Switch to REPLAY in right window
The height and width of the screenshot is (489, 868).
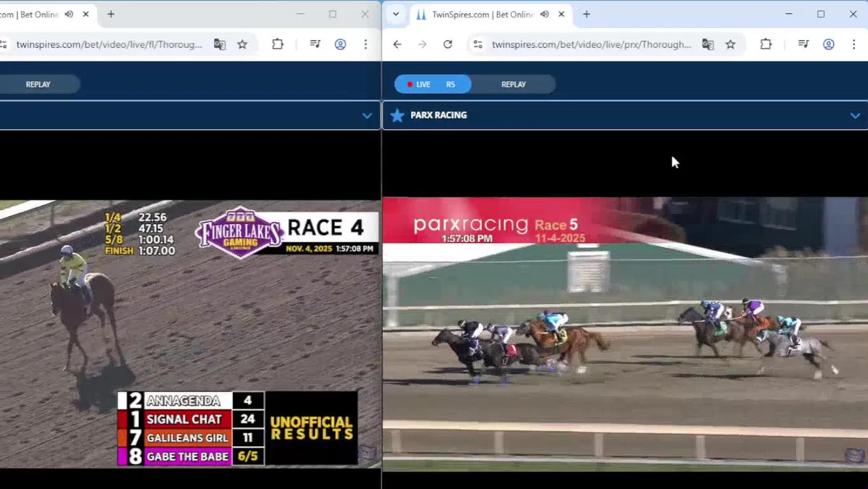(513, 84)
